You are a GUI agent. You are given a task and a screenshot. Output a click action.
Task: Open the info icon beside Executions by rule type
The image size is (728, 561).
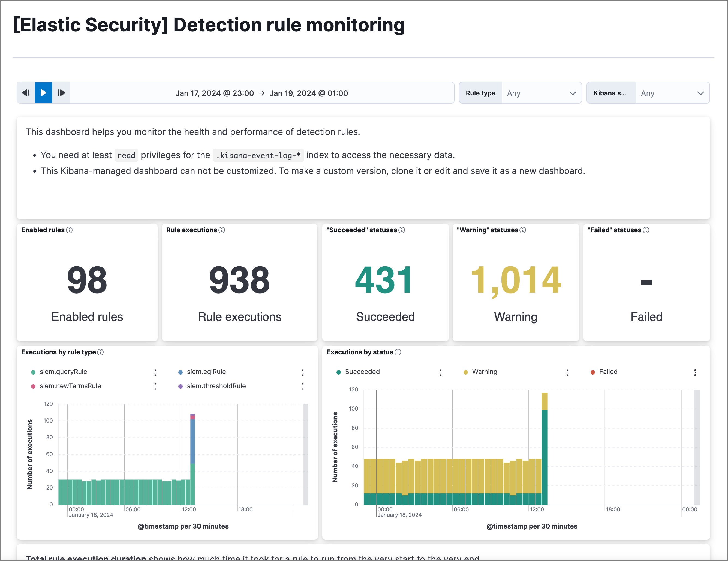click(x=101, y=352)
